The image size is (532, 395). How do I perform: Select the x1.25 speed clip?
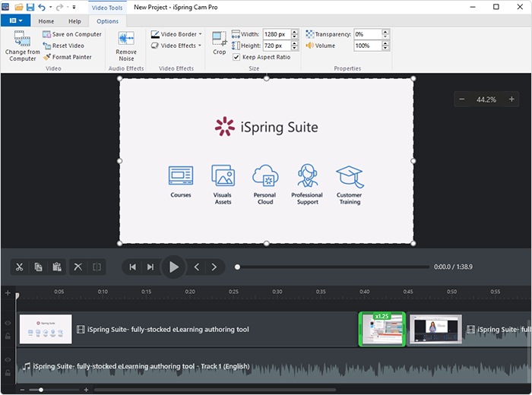382,329
